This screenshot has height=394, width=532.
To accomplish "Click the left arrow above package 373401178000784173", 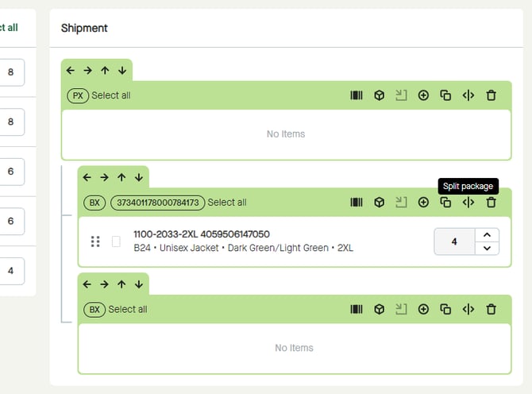I will [x=87, y=177].
